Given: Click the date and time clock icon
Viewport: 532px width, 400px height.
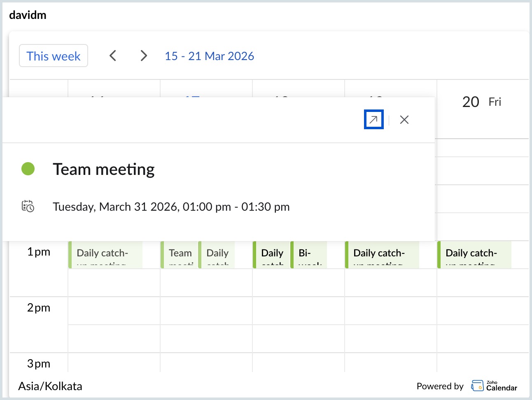Looking at the screenshot, I should click(28, 206).
